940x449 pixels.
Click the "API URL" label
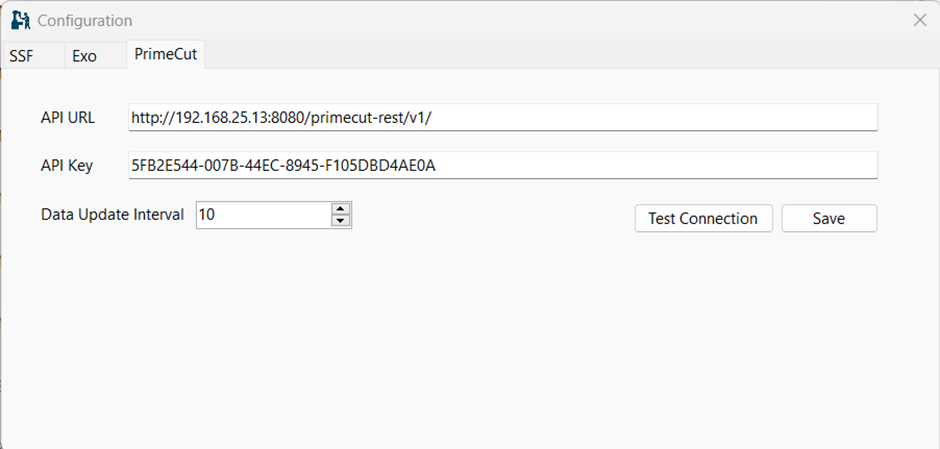pos(68,117)
